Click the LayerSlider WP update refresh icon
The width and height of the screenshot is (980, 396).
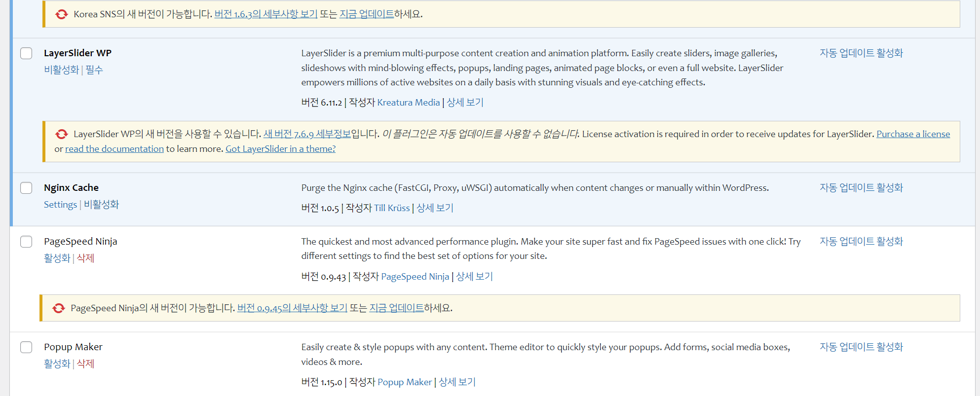coord(62,134)
